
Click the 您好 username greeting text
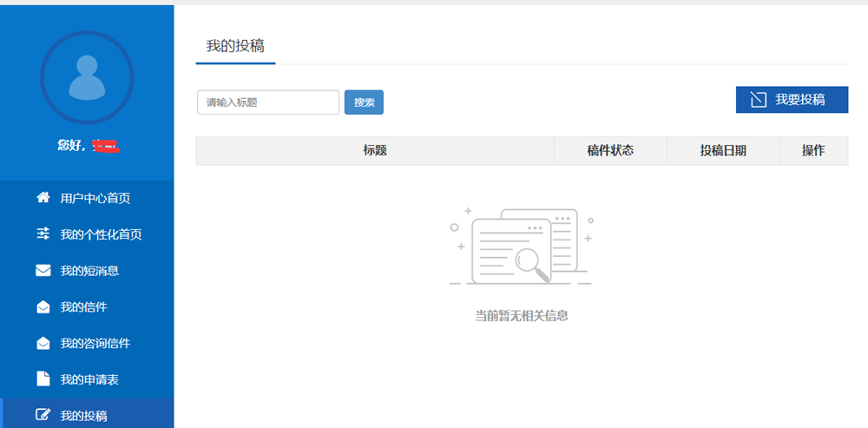pos(88,145)
